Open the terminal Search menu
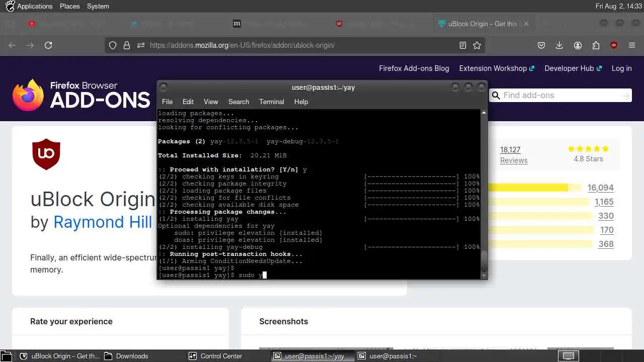 [x=238, y=102]
